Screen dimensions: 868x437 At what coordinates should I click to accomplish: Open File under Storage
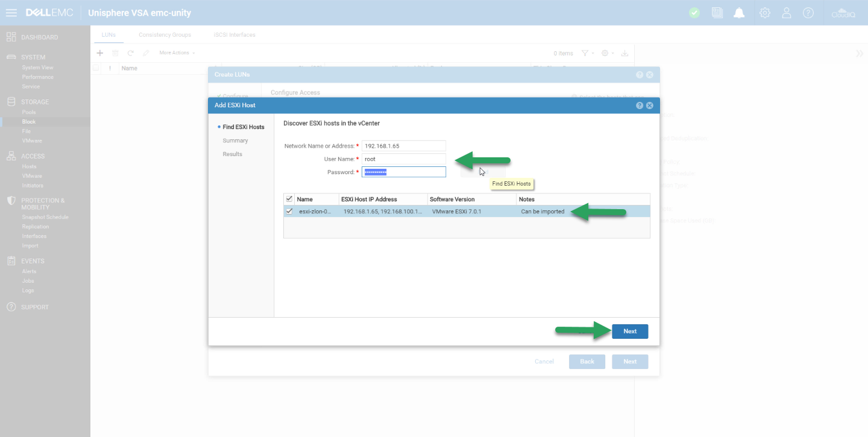click(26, 131)
